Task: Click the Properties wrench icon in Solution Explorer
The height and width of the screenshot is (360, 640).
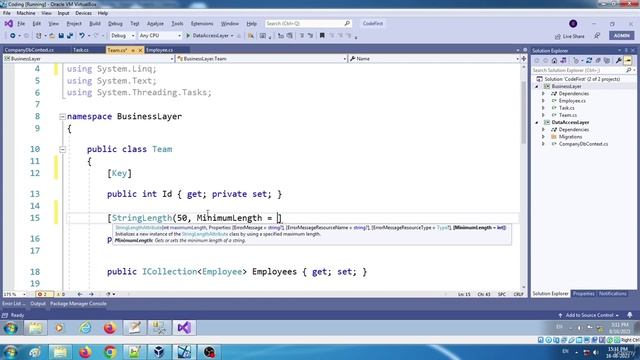Action: point(619,60)
